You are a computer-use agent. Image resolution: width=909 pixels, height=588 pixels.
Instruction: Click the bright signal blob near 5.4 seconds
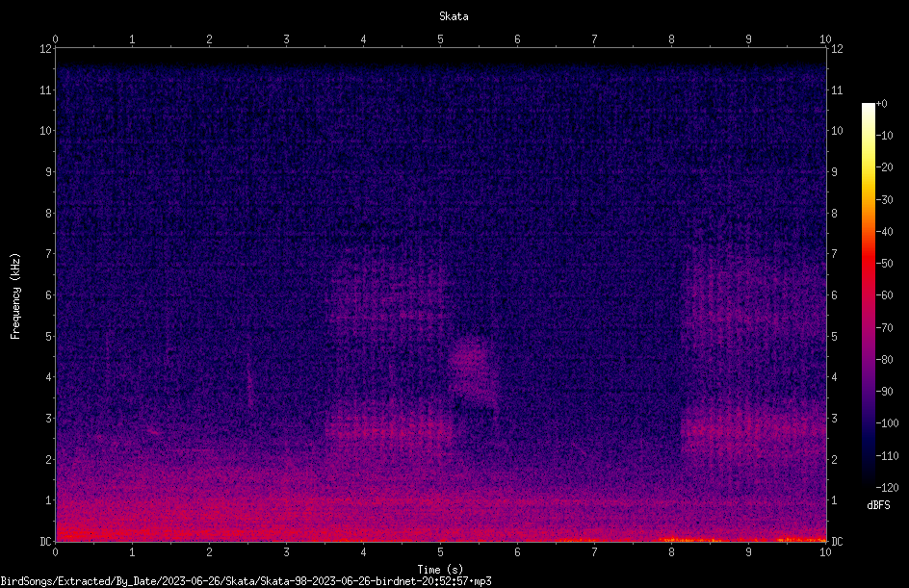coord(473,371)
